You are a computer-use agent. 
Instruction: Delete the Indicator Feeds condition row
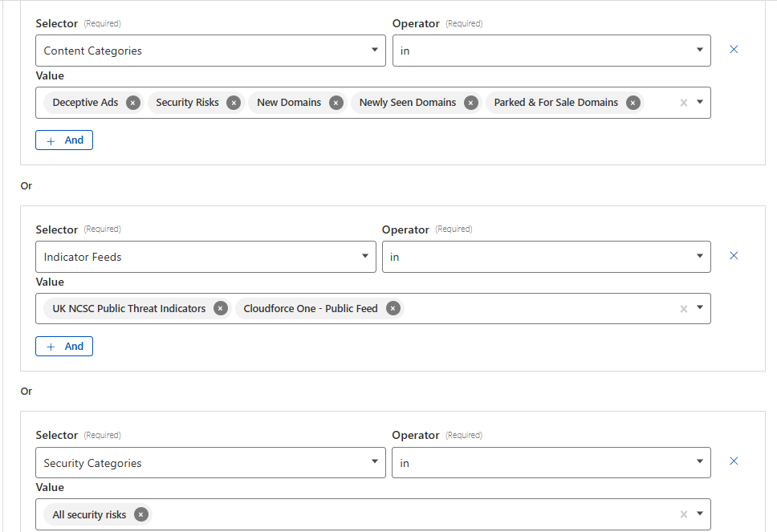coord(734,256)
